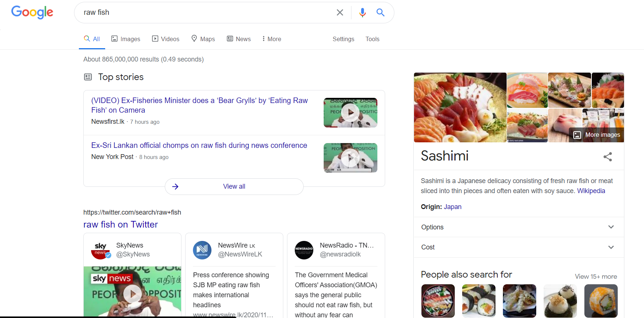
Task: Open the @newsradiolk handle
Action: (x=340, y=254)
